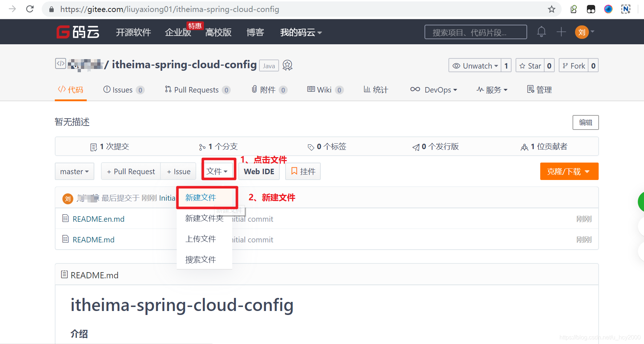View the 0 个发行版 releases
644x344 pixels.
point(435,147)
